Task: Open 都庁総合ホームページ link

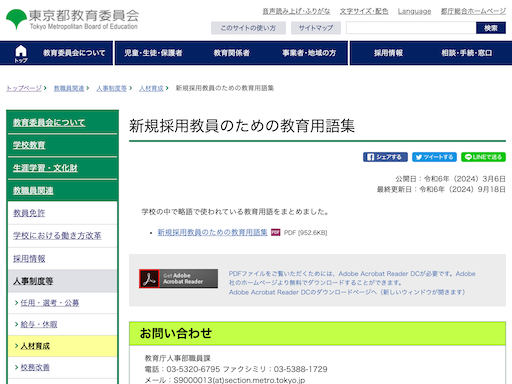Action: tap(473, 11)
